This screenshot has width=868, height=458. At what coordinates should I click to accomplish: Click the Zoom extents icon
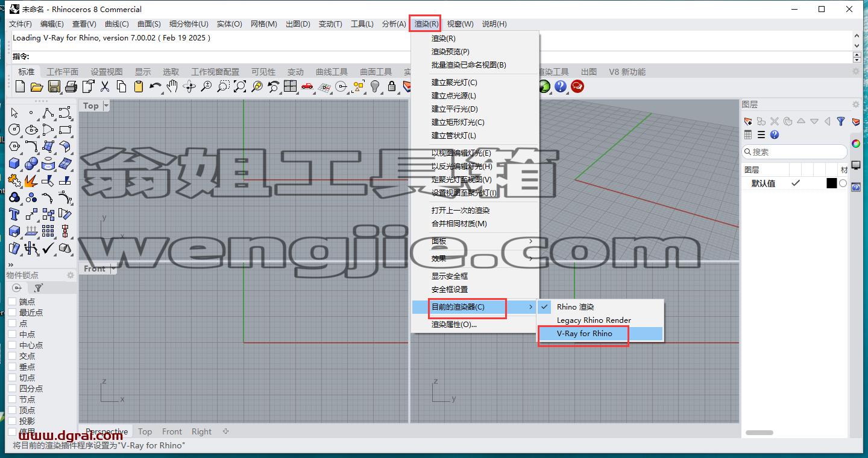pyautogui.click(x=240, y=86)
